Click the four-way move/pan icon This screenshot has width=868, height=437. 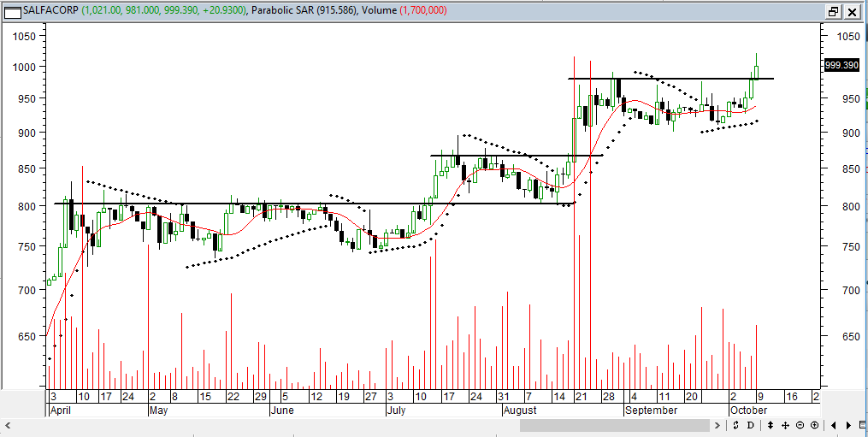(785, 425)
